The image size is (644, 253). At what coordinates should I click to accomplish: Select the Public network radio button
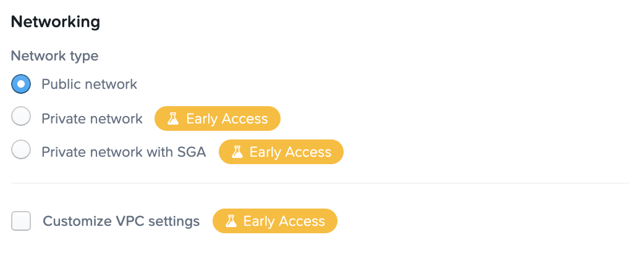coord(21,84)
